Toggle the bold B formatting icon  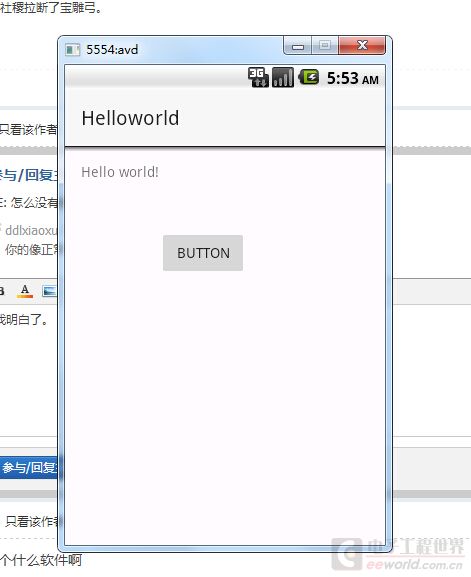2,291
